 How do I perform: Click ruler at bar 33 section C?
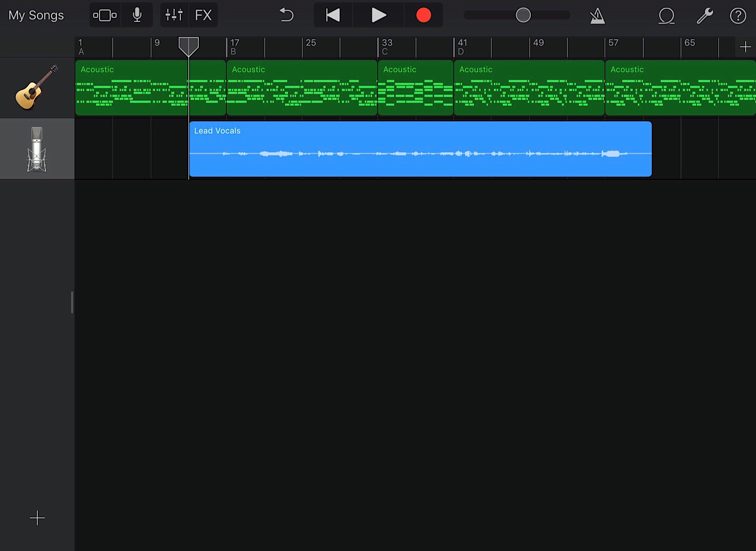pyautogui.click(x=387, y=47)
